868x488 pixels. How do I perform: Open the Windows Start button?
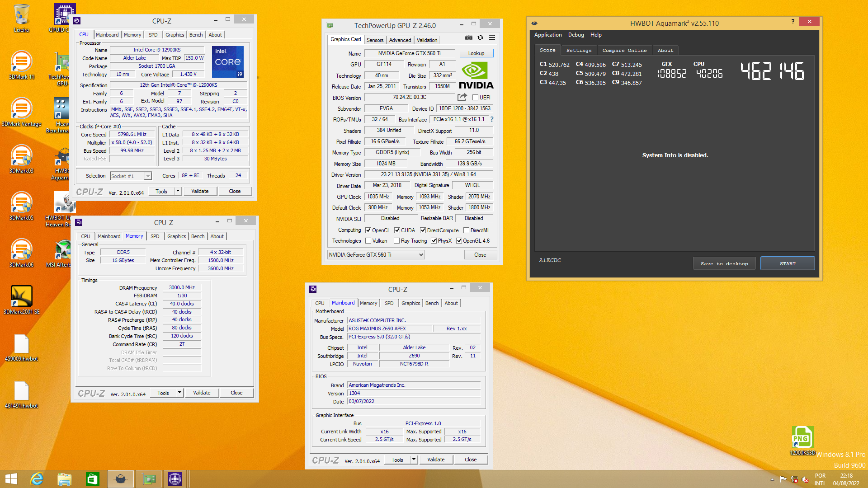point(11,479)
